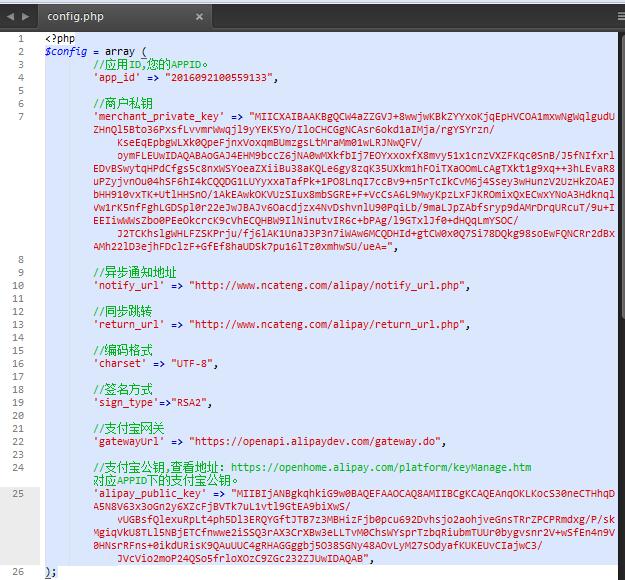The width and height of the screenshot is (625, 580).
Task: Click the previous tab left arrow
Action: (x=8, y=16)
